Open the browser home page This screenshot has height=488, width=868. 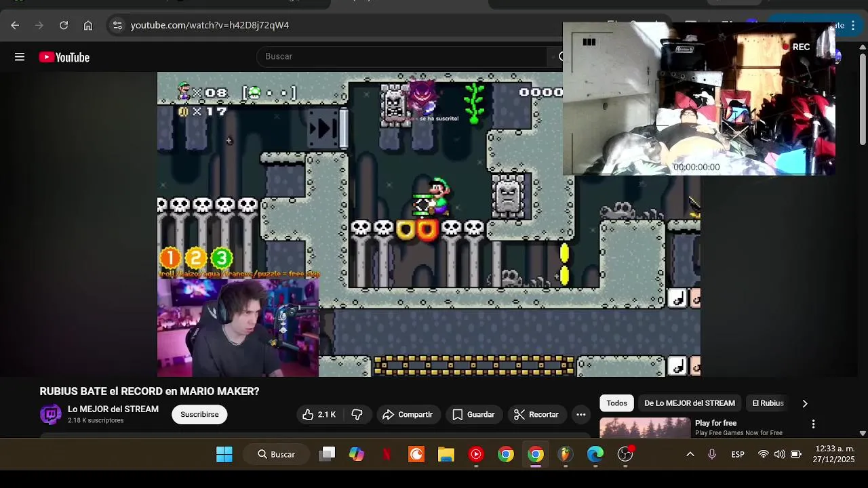[x=88, y=25]
